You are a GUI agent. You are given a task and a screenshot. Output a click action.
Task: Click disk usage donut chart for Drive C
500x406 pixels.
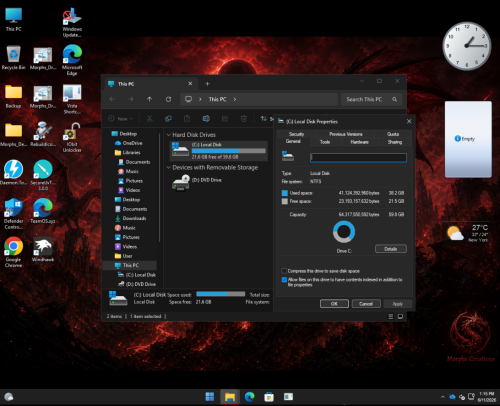coord(344,232)
